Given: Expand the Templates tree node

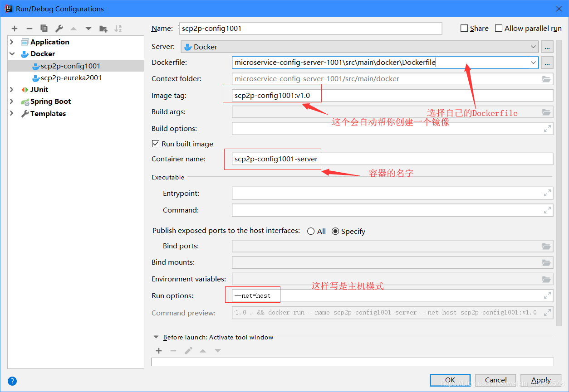Looking at the screenshot, I should 12,114.
